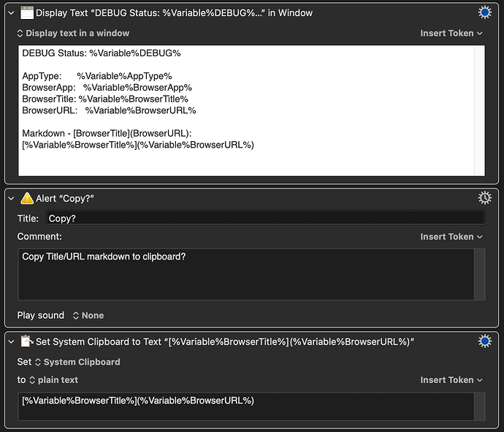Viewport: 504px width, 432px height.
Task: Open gear menu for Set System Clipboard action
Action: tap(484, 341)
